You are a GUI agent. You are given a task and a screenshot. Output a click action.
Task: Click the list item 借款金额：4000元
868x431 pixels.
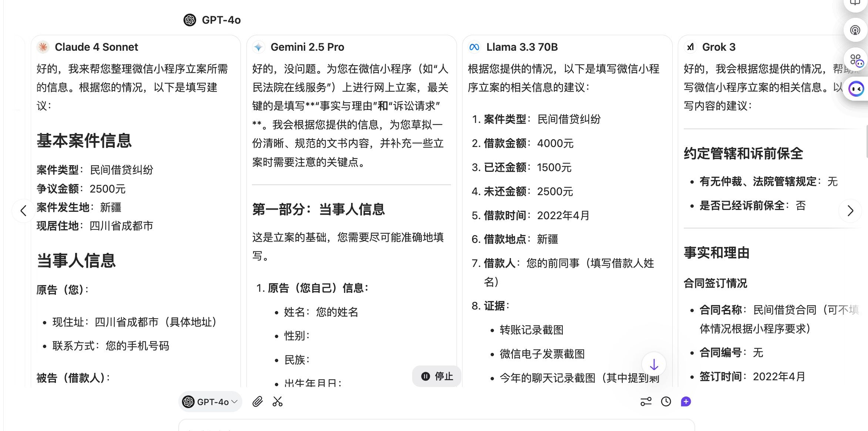pos(528,143)
